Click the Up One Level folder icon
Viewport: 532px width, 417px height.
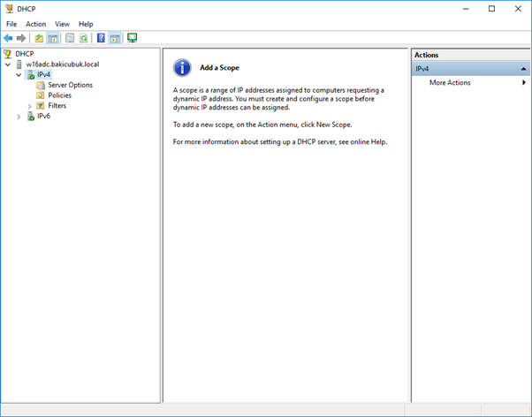(x=39, y=38)
